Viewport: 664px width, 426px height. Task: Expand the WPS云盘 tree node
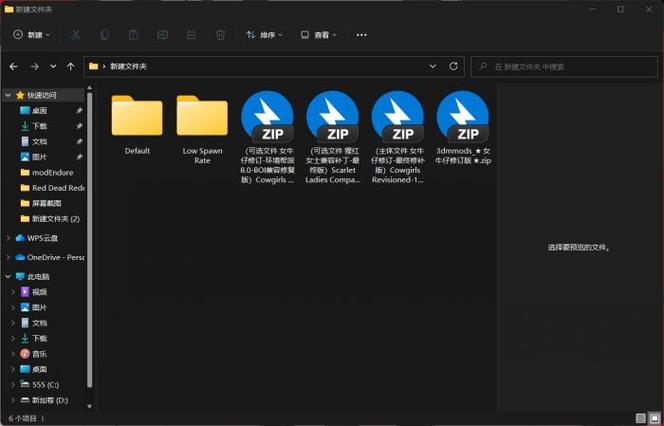coord(8,238)
